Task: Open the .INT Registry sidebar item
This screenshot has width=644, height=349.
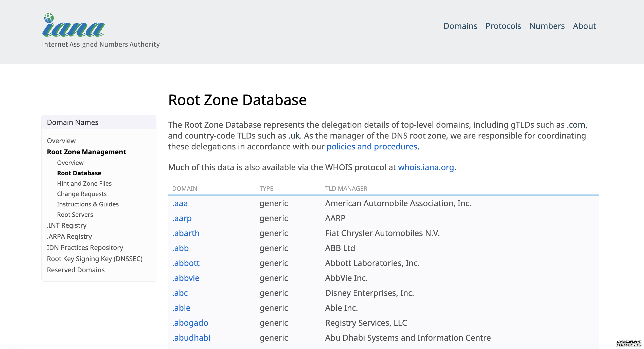Action: point(67,225)
